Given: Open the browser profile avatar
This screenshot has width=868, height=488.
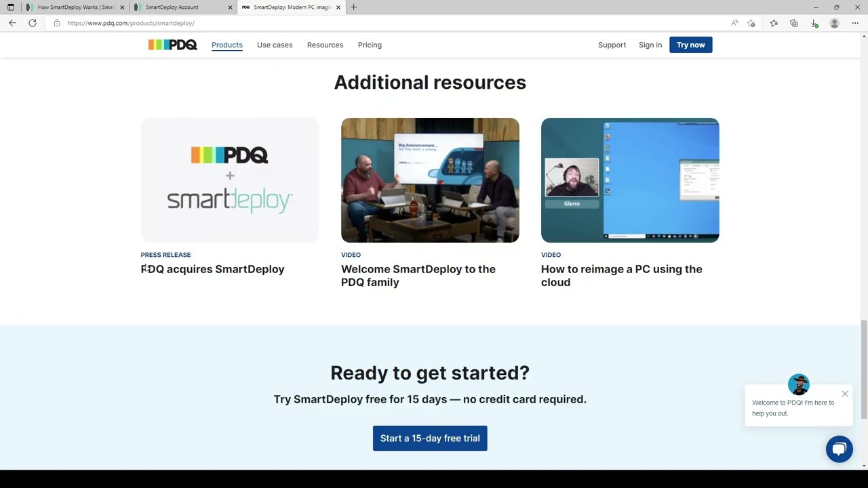Looking at the screenshot, I should point(835,23).
